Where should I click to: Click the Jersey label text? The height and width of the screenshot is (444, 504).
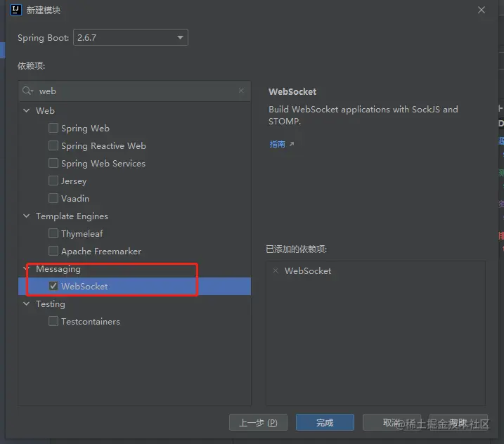coord(74,181)
